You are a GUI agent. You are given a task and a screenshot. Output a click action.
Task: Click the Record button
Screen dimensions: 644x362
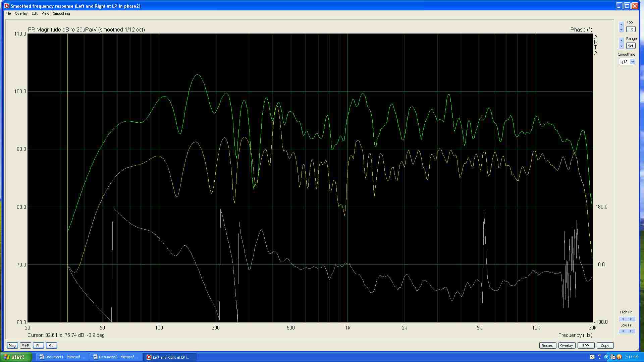pyautogui.click(x=547, y=346)
